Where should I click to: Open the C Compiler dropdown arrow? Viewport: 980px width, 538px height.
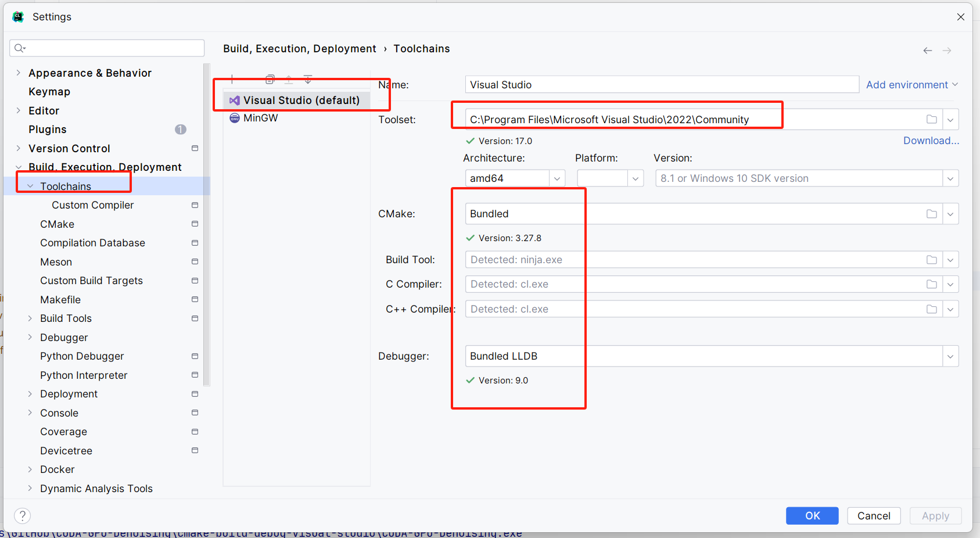tap(950, 284)
